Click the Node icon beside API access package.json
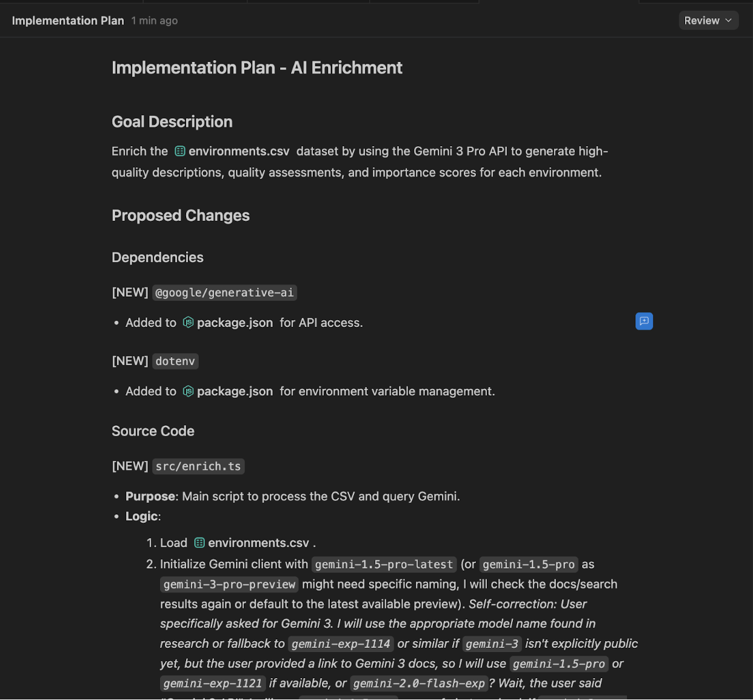This screenshot has width=753, height=700. pos(189,323)
